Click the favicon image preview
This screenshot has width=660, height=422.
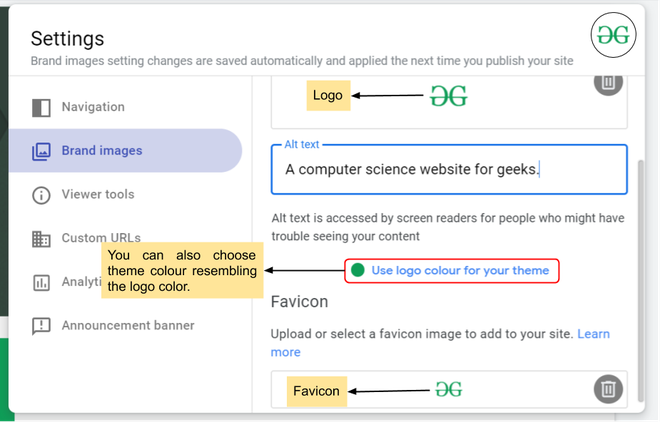[x=449, y=390]
